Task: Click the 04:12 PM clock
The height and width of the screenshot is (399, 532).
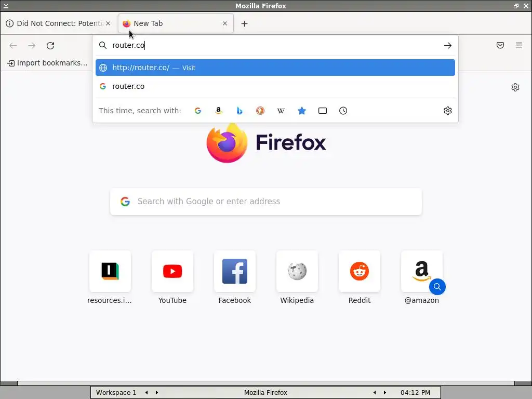Action: 415,393
